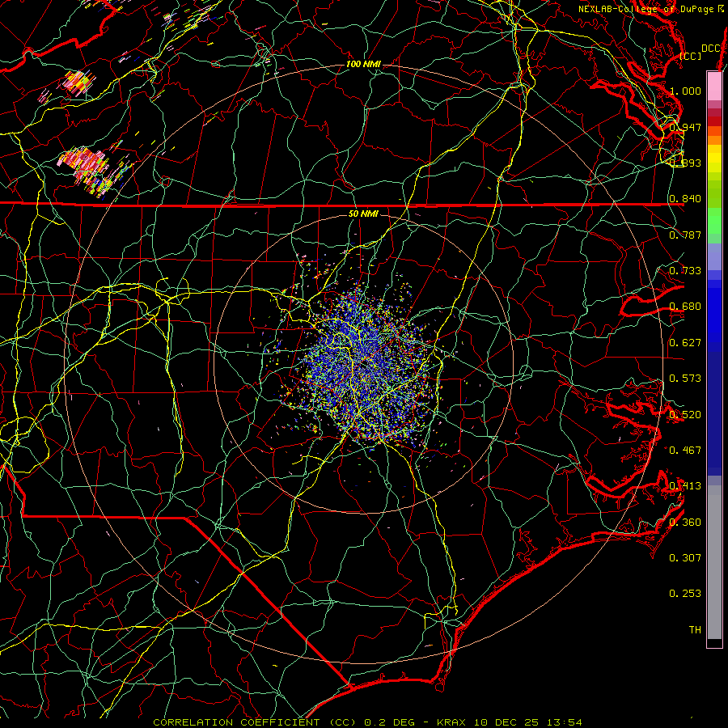Click the 0.787 legend value
This screenshot has width=728, height=728.
pos(685,235)
